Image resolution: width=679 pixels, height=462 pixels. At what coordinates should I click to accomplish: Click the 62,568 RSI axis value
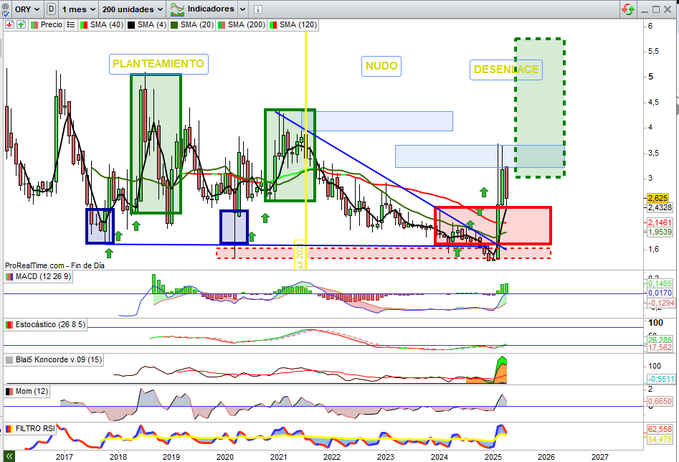pyautogui.click(x=660, y=429)
